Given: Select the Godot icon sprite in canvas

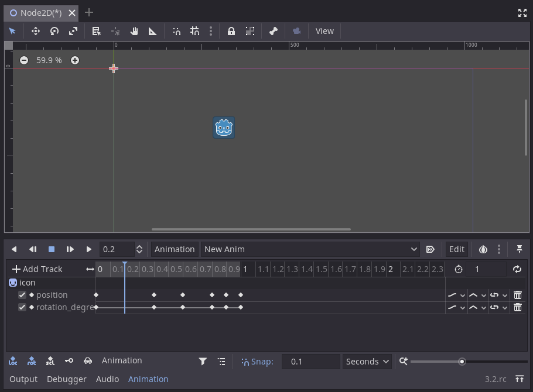Looking at the screenshot, I should pyautogui.click(x=224, y=128).
